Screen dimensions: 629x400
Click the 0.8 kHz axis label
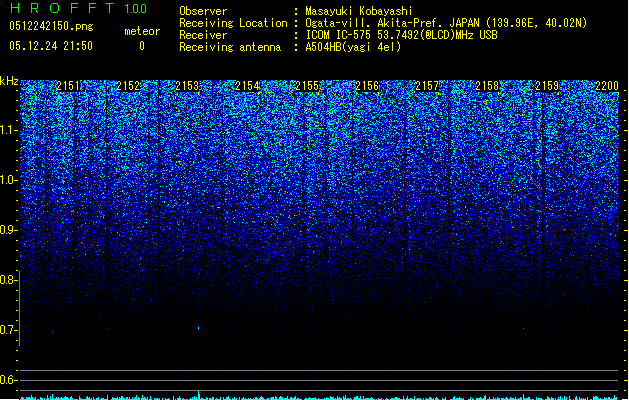tap(9, 280)
